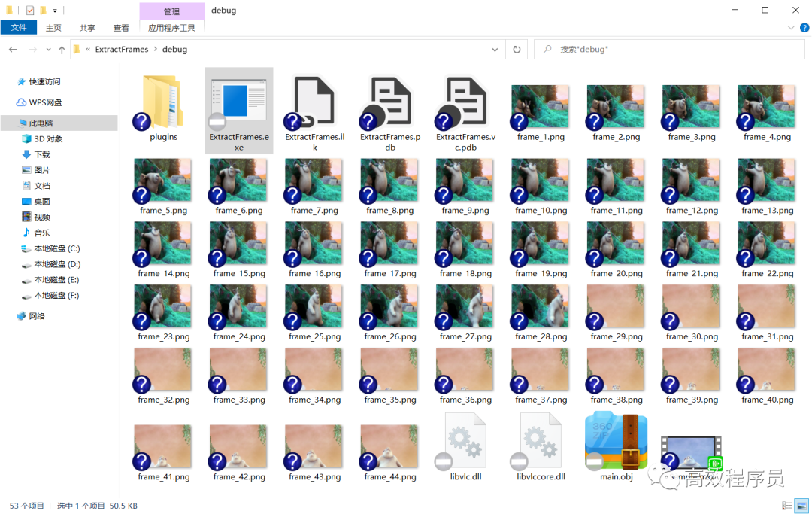The width and height of the screenshot is (812, 514).
Task: Select frame_9.png thumbnail
Action: (x=465, y=180)
